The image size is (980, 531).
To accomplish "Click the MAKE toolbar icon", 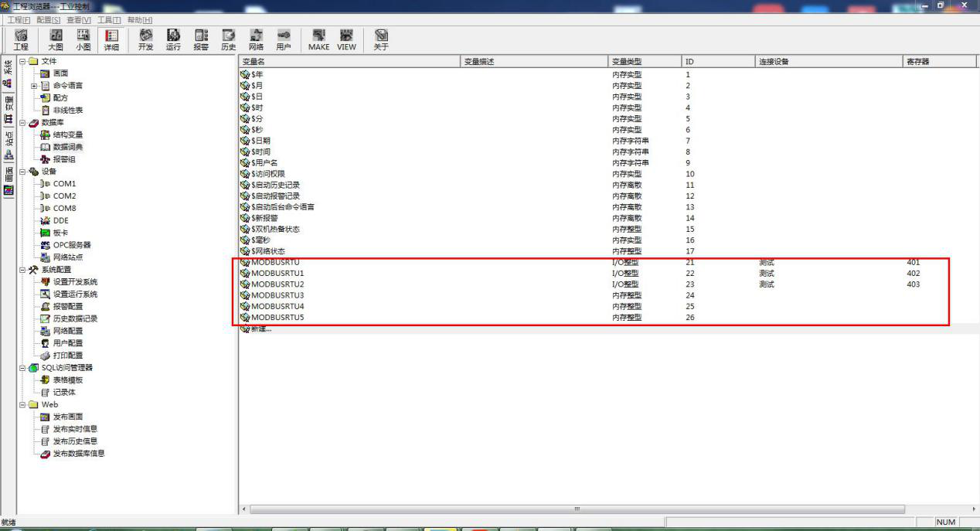I will [318, 39].
